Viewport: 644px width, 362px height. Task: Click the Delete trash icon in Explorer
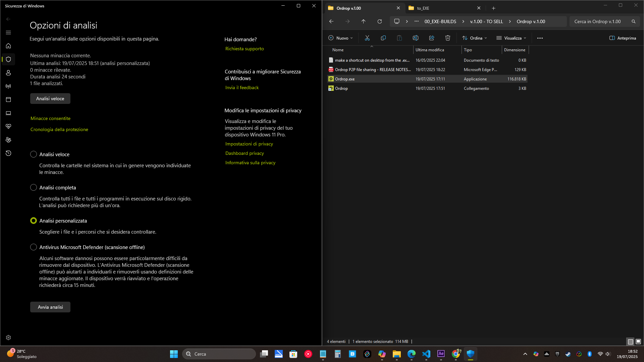coord(448,38)
